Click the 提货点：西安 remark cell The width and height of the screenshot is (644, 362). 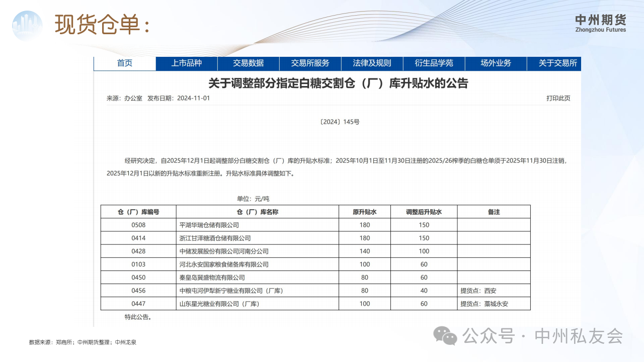coord(478,291)
